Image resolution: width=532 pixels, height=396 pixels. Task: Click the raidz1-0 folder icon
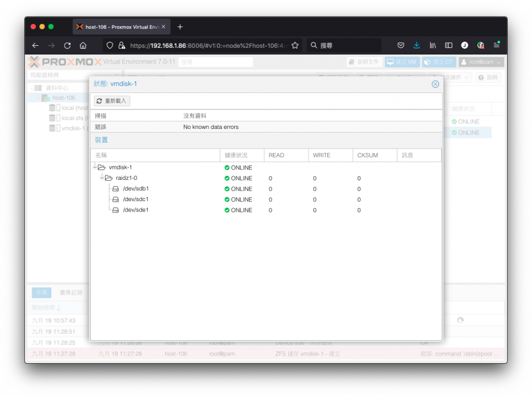(109, 178)
